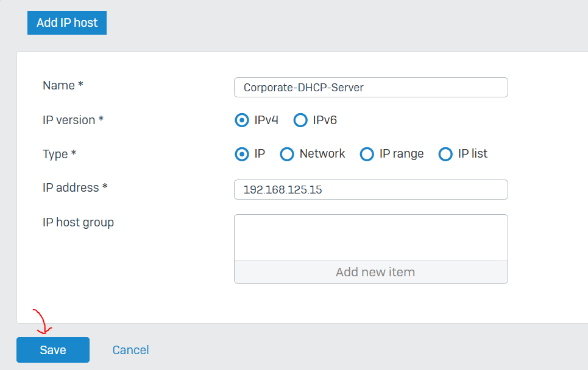Choose the IP type option
Viewport: 588px width, 370px height.
[242, 154]
